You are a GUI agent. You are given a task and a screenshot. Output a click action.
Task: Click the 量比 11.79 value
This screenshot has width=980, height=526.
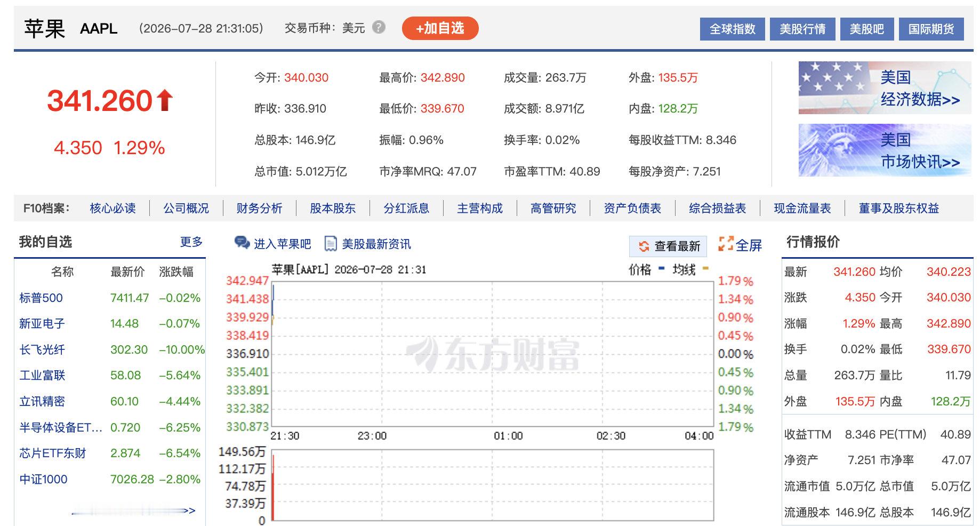(958, 375)
